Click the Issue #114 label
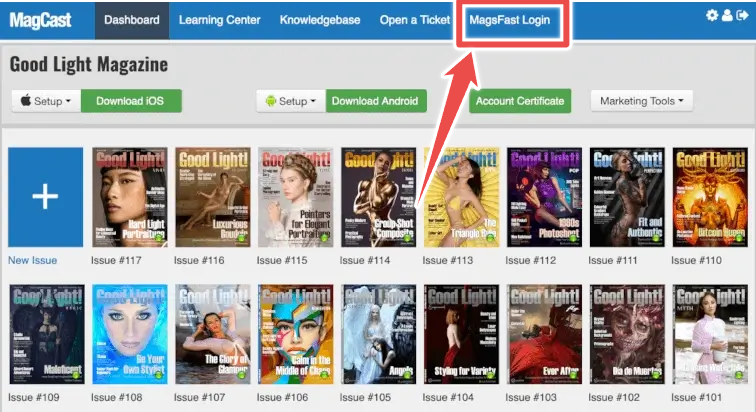 point(365,260)
